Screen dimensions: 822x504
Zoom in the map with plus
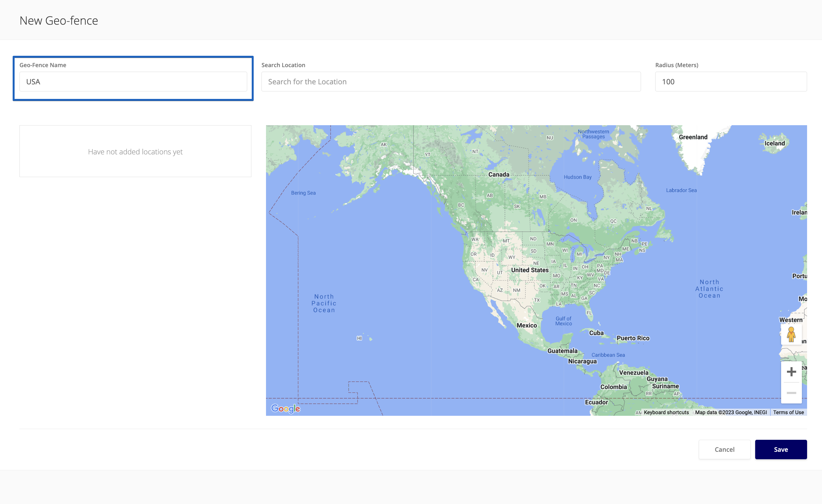click(x=791, y=372)
